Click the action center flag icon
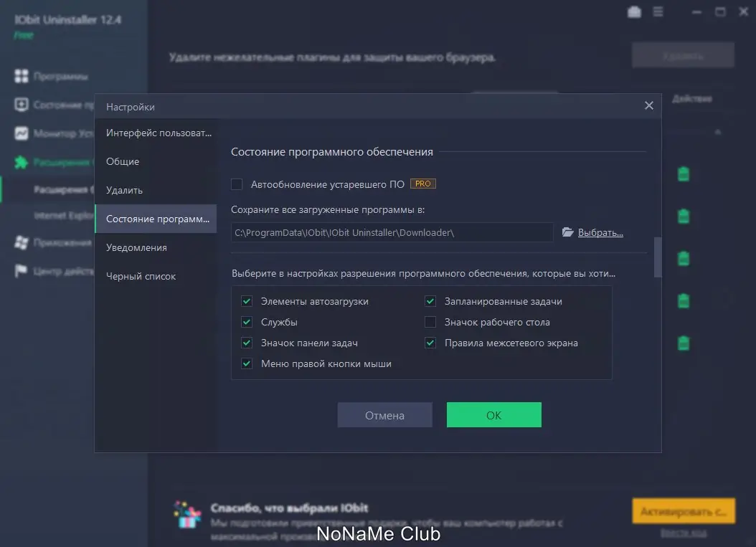Image resolution: width=756 pixels, height=547 pixels. [22, 271]
